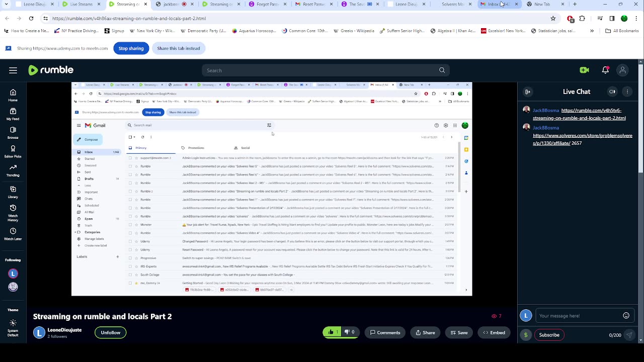Like the video with thumbs up
The image size is (644, 362).
[x=333, y=332]
